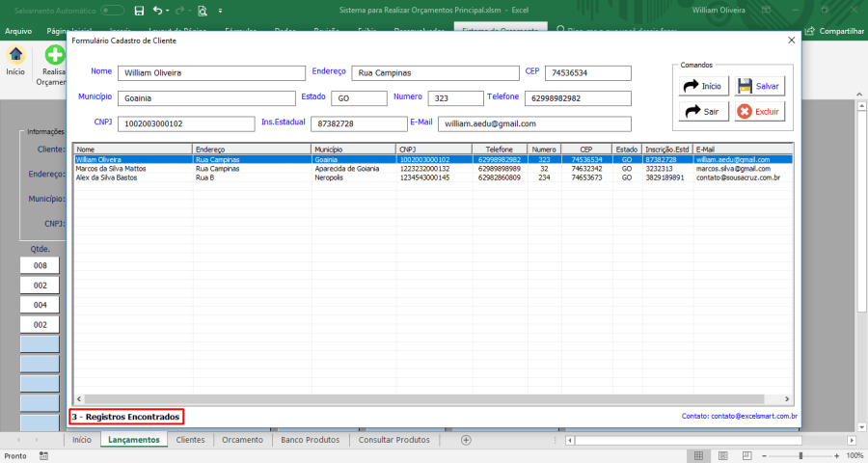Click worksheet vertical scrollbar down arrow
The width and height of the screenshot is (868, 463).
click(x=861, y=427)
